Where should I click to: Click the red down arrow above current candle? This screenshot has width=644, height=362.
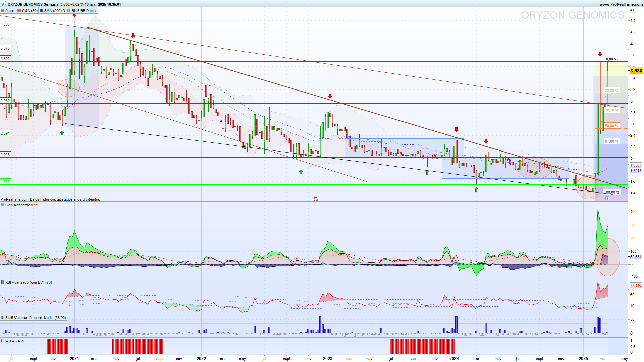pyautogui.click(x=600, y=54)
